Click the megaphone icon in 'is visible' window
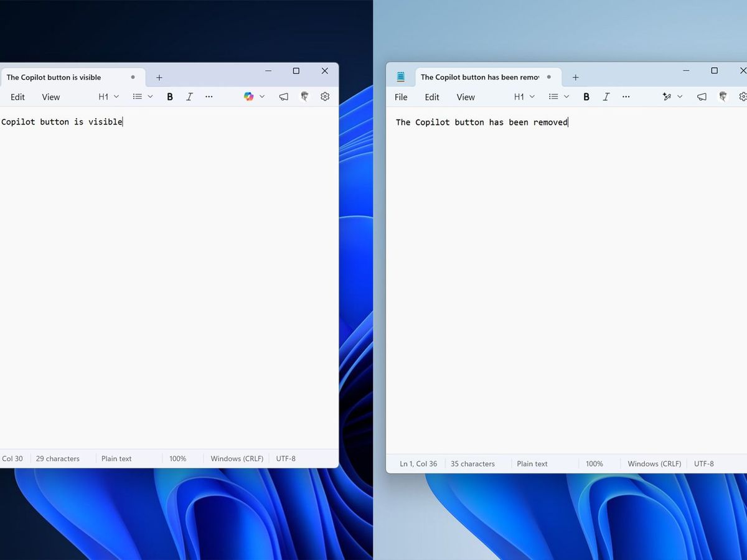 pyautogui.click(x=284, y=96)
